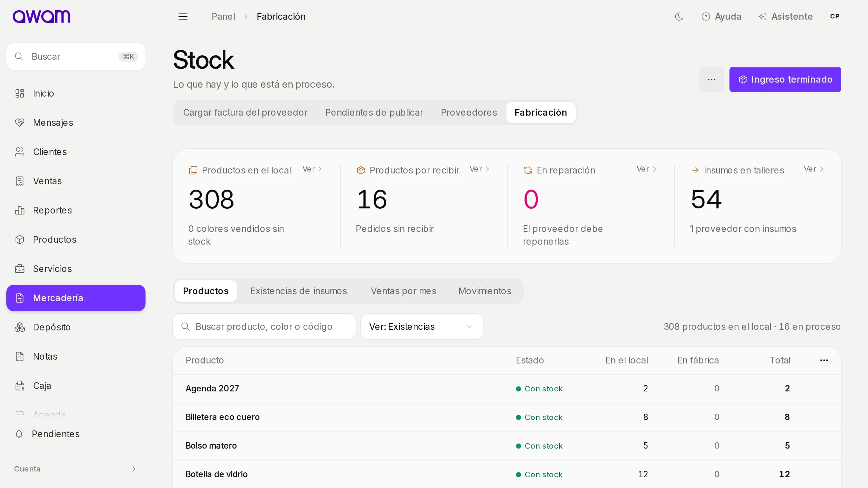The image size is (868, 488).
Task: Switch to Ventas por mes tab
Action: point(403,291)
